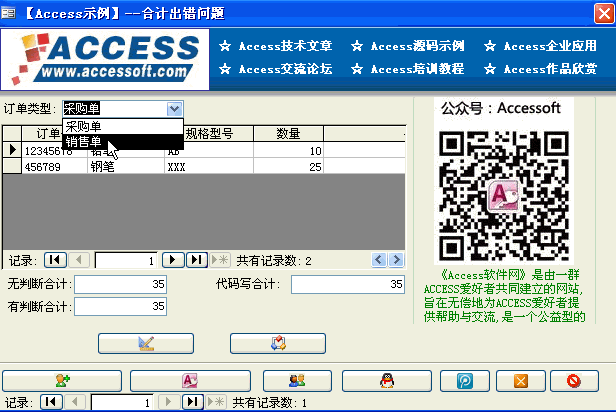616x412 pixels.
Task: Click the blue spiral icon button
Action: pyautogui.click(x=465, y=381)
